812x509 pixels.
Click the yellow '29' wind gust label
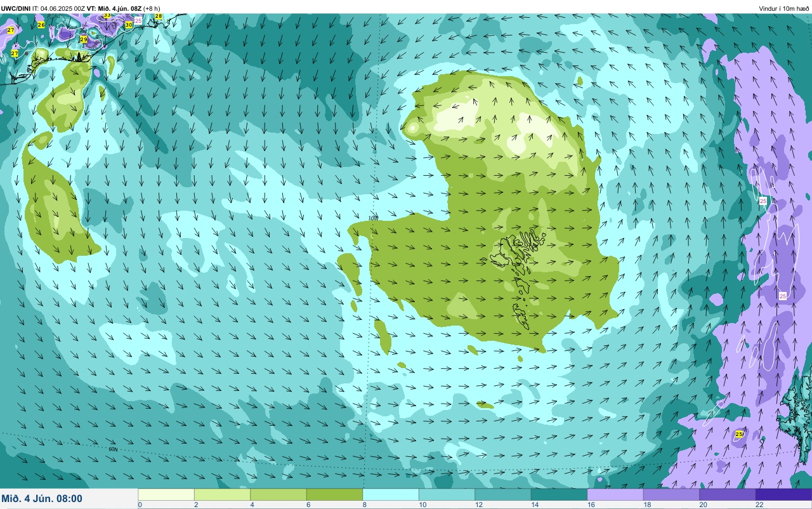click(x=84, y=39)
